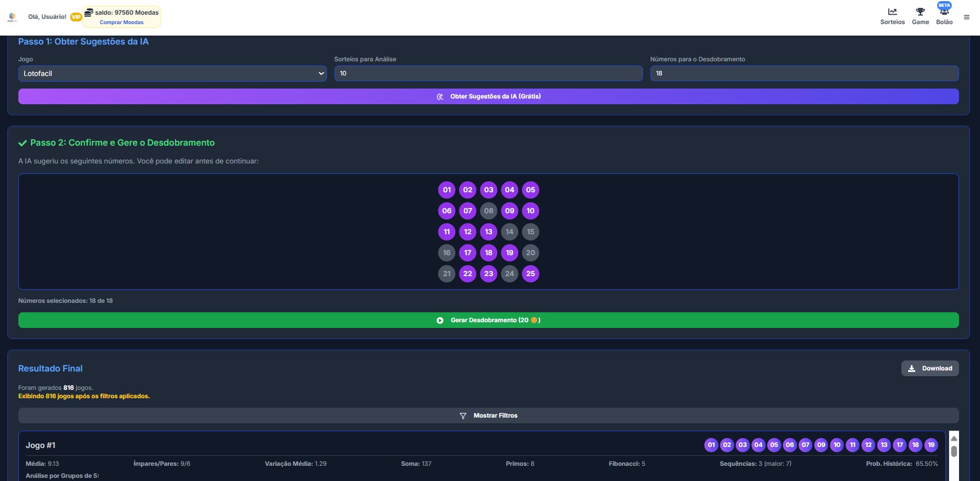Focus the Sorteios para Análise field
The width and height of the screenshot is (980, 481).
click(x=488, y=73)
